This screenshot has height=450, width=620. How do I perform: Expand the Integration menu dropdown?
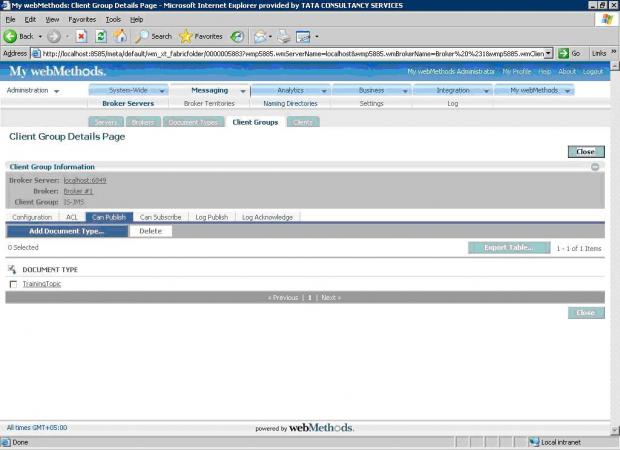pyautogui.click(x=486, y=91)
